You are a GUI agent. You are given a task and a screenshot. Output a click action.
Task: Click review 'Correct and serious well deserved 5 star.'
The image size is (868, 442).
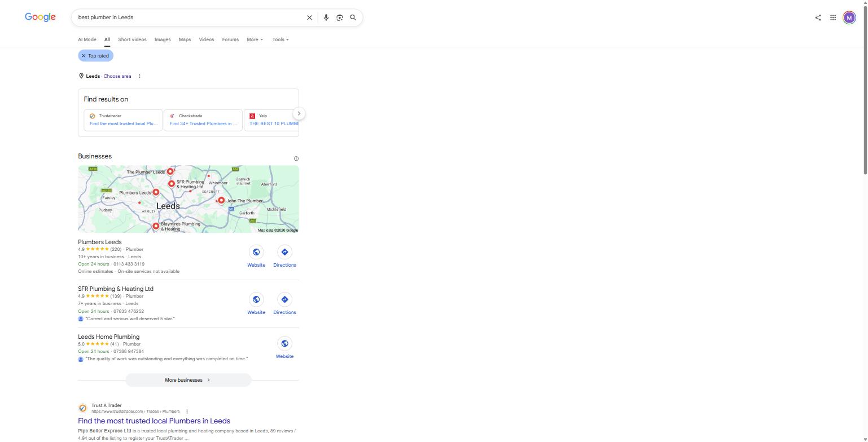click(x=130, y=319)
